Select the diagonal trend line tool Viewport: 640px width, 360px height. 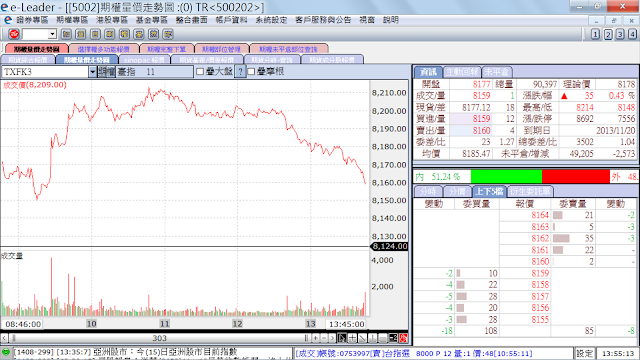362,338
